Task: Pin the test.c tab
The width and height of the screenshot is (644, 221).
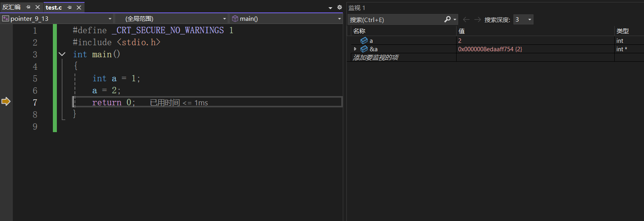Action: [69, 7]
